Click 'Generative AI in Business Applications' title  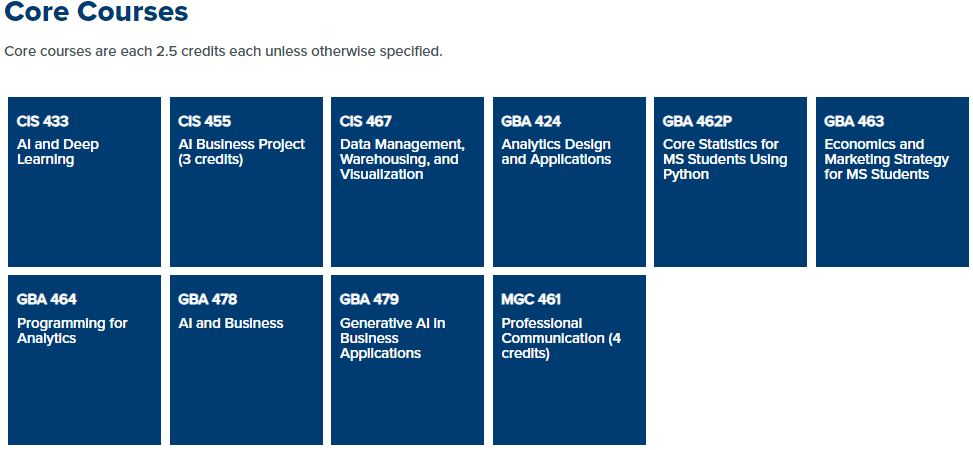[x=392, y=338]
